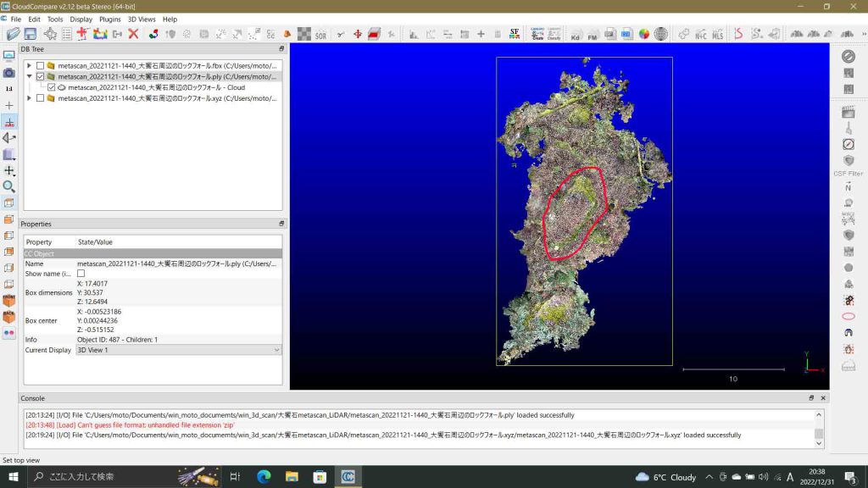Viewport: 868px width, 488px height.
Task: Toggle the Show name checkbox in Properties
Action: click(81, 274)
